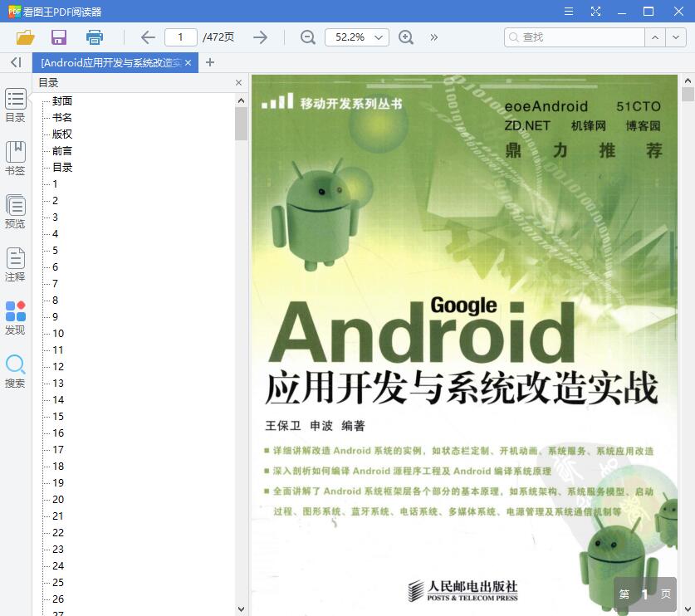The image size is (695, 616).
Task: Open the 目录 (table of contents) panel
Action: [15, 107]
